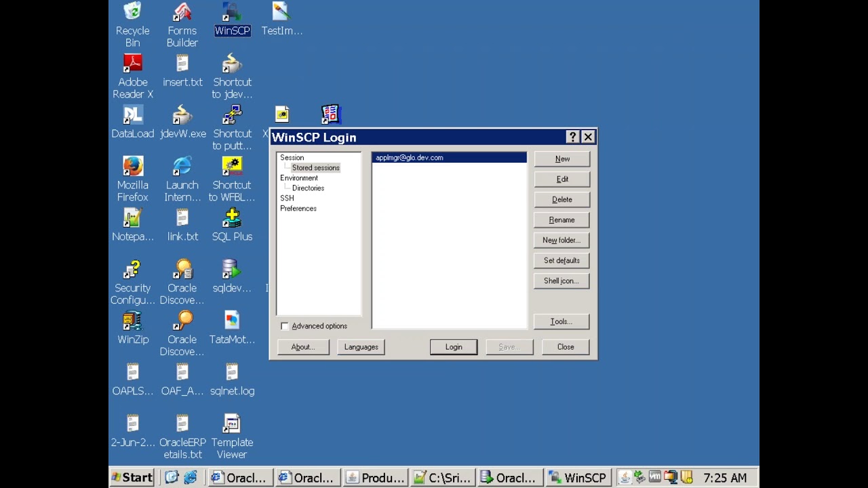Select the Shortcut to putt... desktop icon
Screen dimensions: 868x488
(232, 127)
